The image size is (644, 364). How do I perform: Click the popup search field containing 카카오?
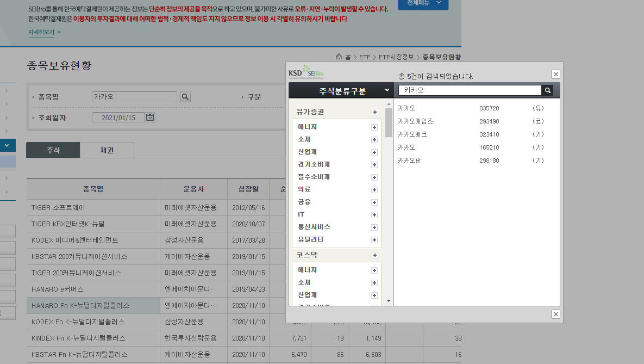point(470,90)
